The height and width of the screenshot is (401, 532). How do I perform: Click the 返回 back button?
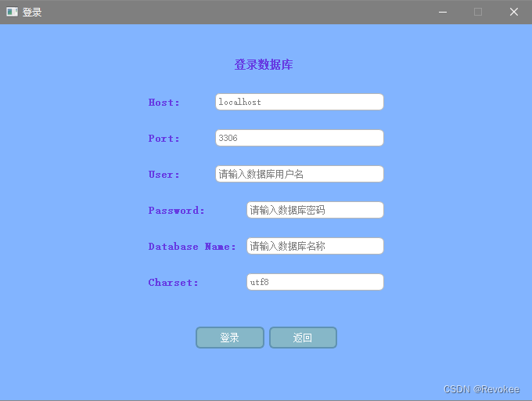tap(303, 338)
